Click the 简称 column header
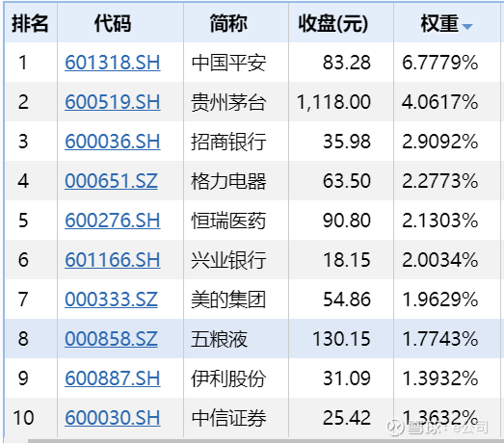This screenshot has height=443, width=504. pos(236,23)
